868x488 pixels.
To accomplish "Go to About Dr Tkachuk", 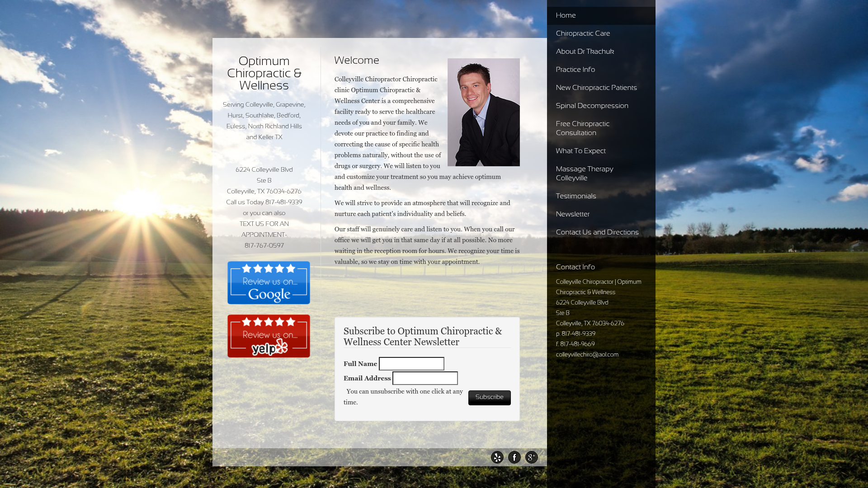I will pos(585,52).
